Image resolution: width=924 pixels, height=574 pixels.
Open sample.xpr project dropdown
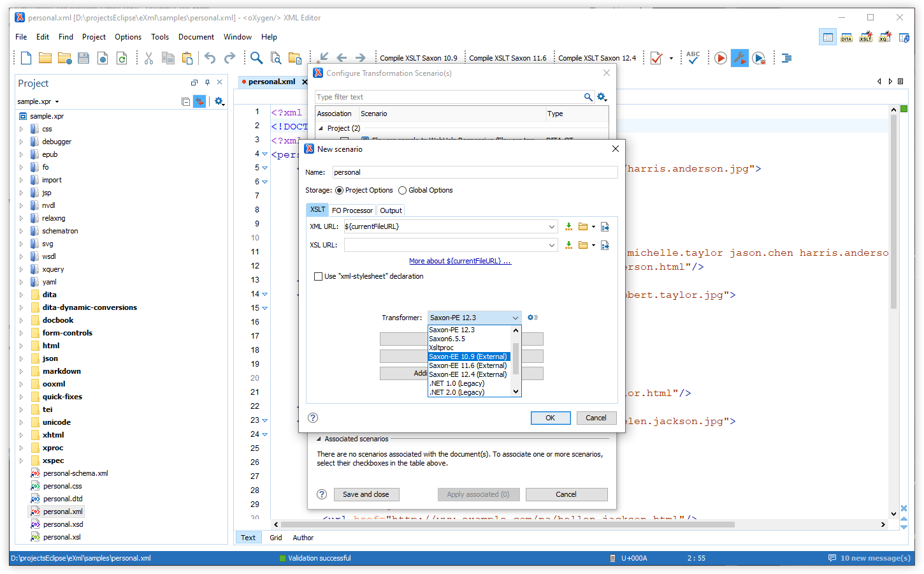tap(57, 102)
